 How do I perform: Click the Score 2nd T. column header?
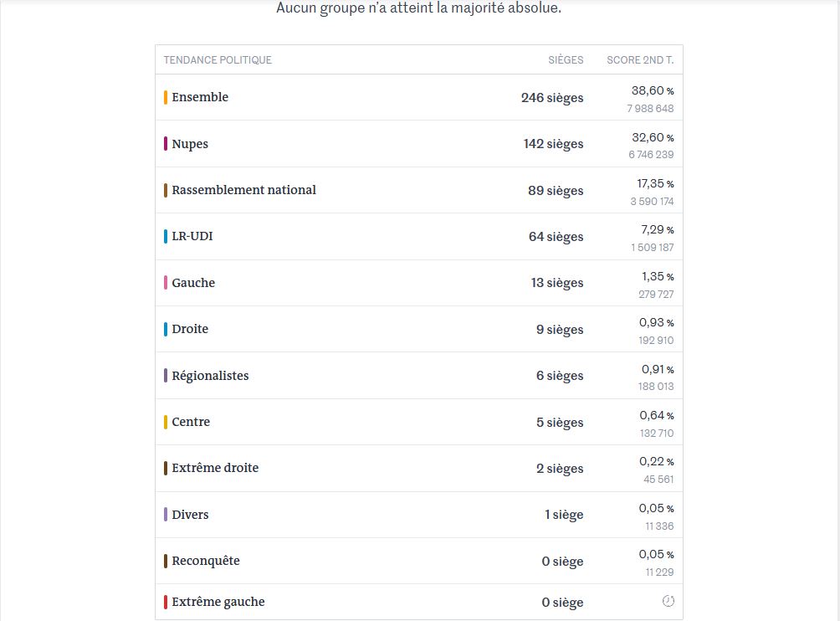[x=640, y=60]
